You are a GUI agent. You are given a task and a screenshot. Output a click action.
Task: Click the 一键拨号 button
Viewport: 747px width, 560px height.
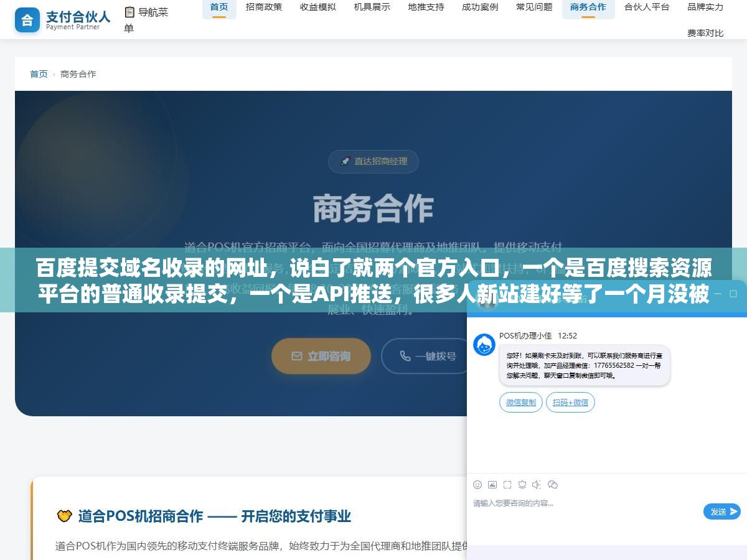427,356
